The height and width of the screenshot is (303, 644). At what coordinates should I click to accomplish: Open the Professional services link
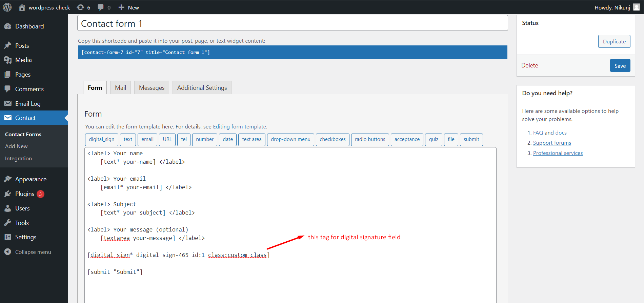[x=558, y=153]
